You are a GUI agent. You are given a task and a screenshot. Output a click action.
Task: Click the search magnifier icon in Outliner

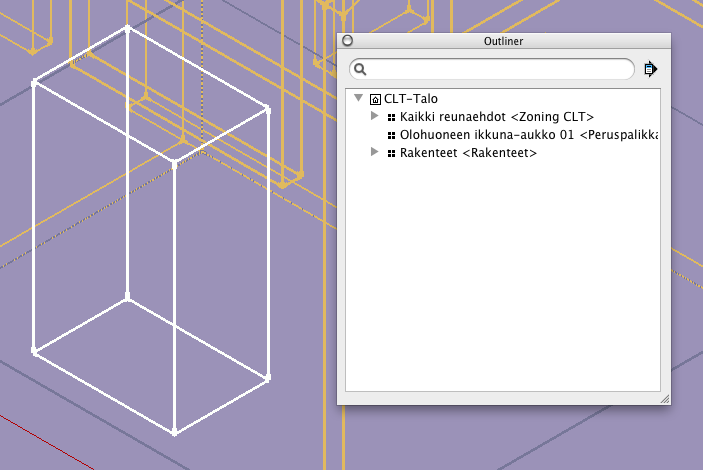(x=360, y=69)
